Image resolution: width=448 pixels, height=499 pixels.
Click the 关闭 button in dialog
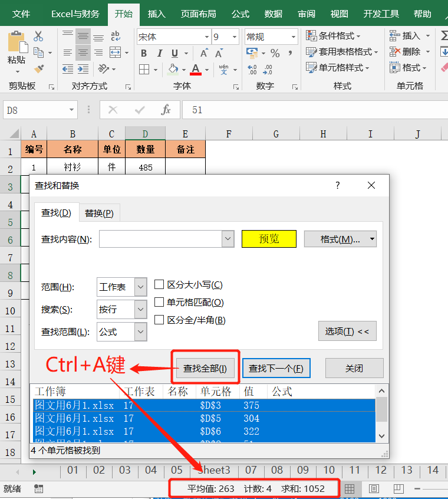[x=354, y=368]
